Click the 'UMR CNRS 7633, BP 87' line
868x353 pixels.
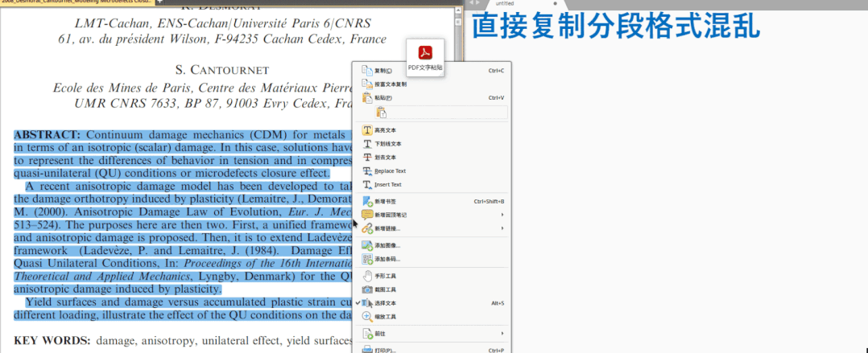point(213,103)
